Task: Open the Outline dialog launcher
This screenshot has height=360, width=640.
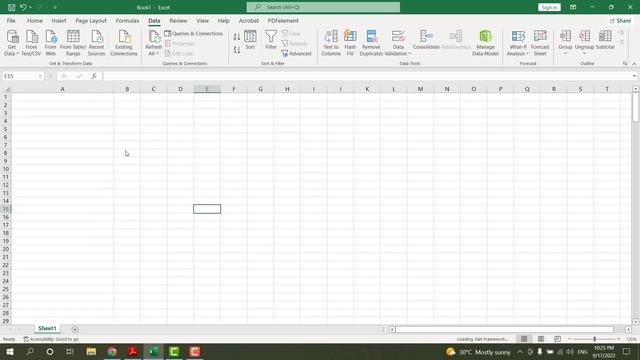Action: tap(625, 63)
